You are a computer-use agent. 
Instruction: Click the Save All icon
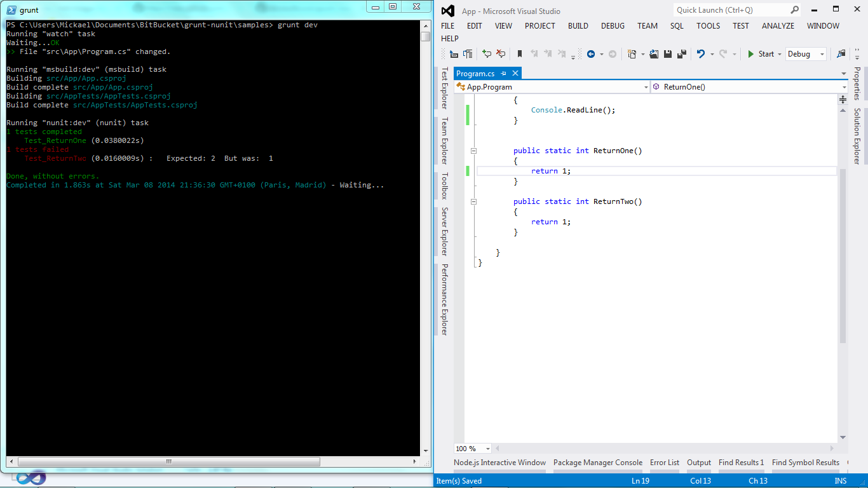click(x=682, y=54)
